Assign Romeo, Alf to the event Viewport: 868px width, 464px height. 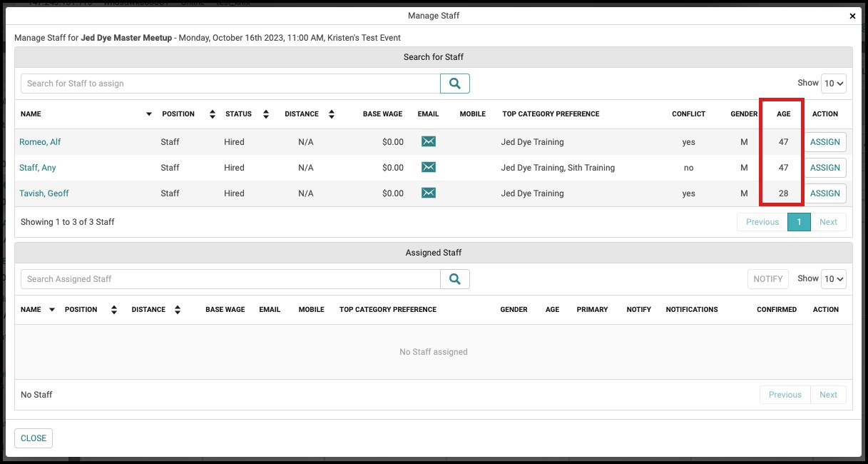point(825,142)
